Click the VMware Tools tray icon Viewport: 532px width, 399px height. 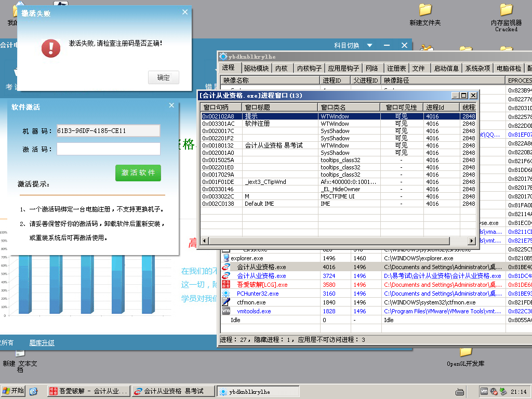click(484, 392)
